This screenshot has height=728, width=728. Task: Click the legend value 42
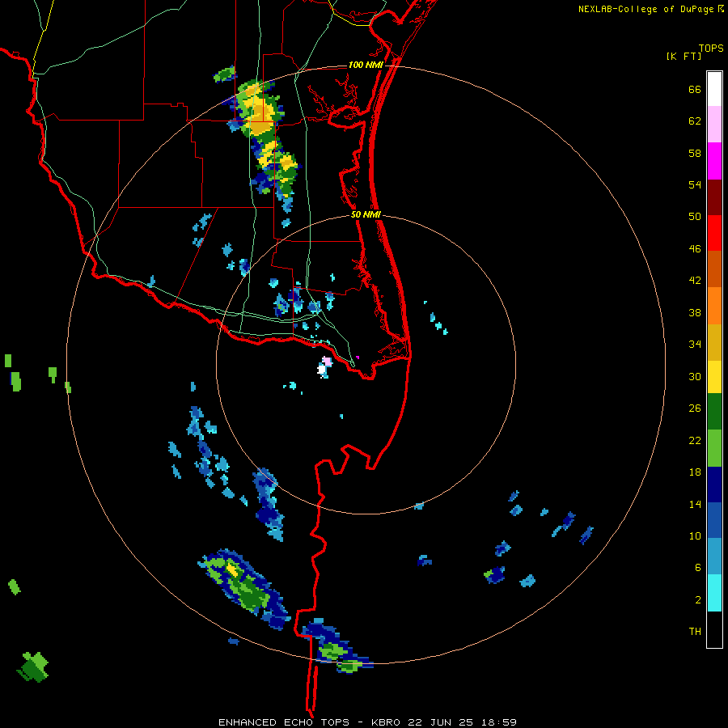(695, 280)
